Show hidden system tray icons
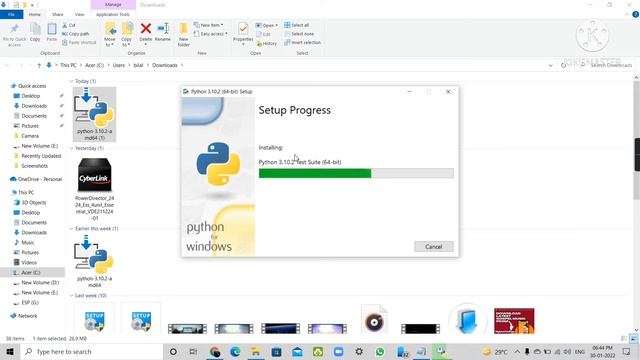Image resolution: width=640 pixels, height=360 pixels. click(x=517, y=351)
